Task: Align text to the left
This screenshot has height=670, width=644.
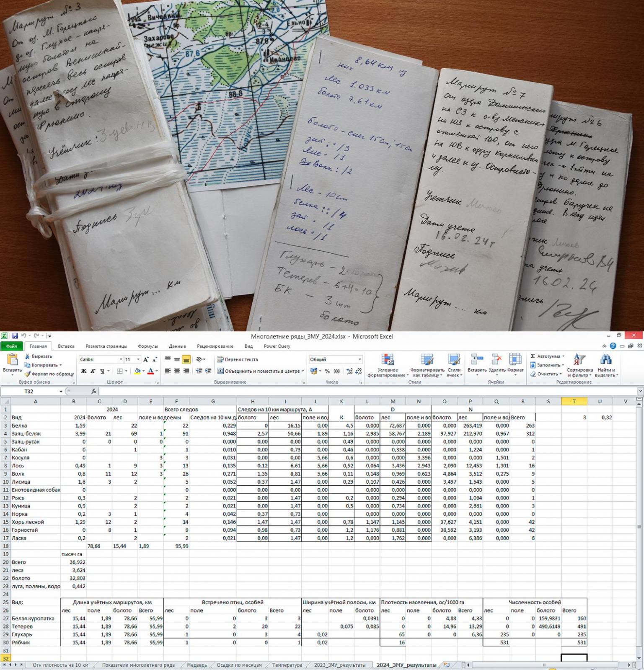Action: click(x=168, y=371)
